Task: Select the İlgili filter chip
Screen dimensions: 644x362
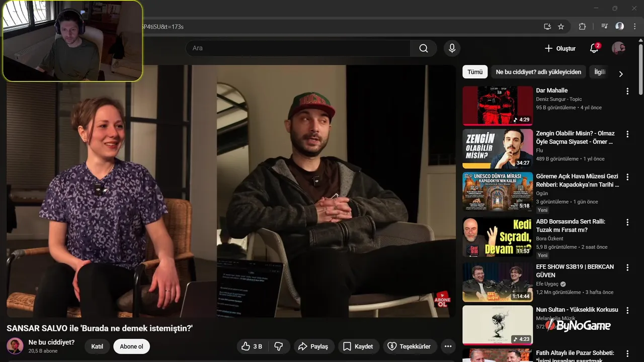Action: pyautogui.click(x=600, y=72)
